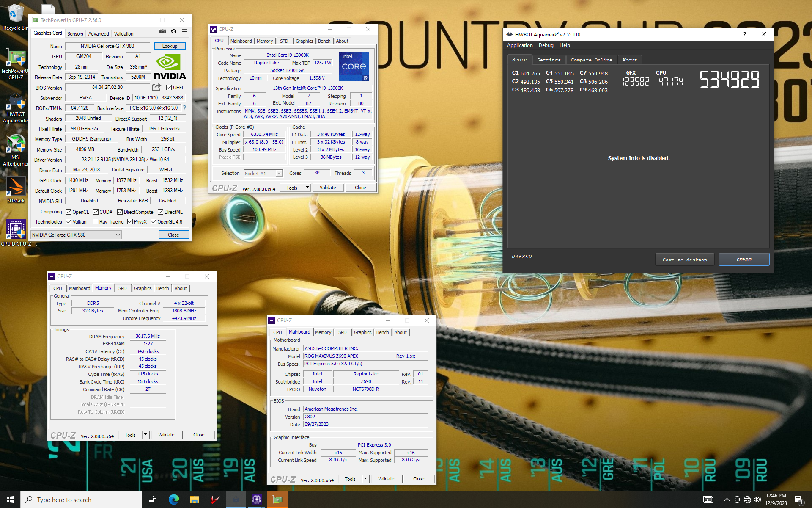Open Task View on taskbar

coord(152,500)
